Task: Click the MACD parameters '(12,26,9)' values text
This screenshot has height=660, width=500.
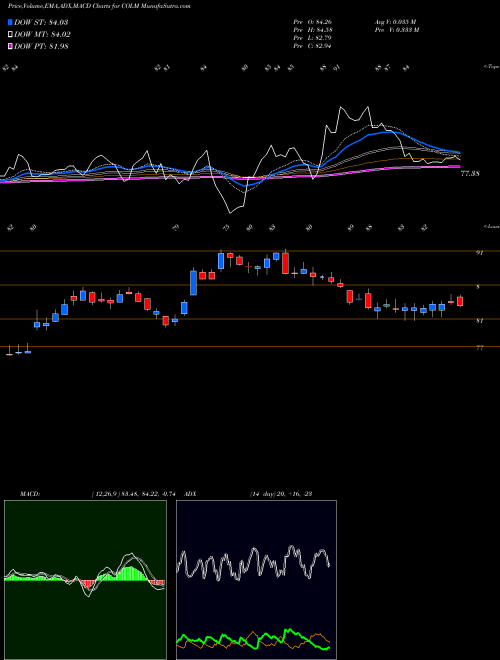Action: coord(136,494)
